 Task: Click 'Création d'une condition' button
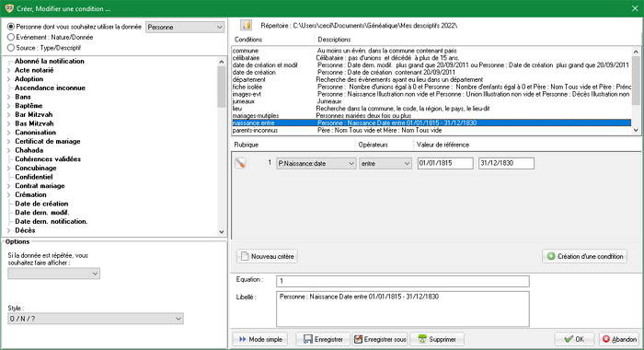point(584,256)
